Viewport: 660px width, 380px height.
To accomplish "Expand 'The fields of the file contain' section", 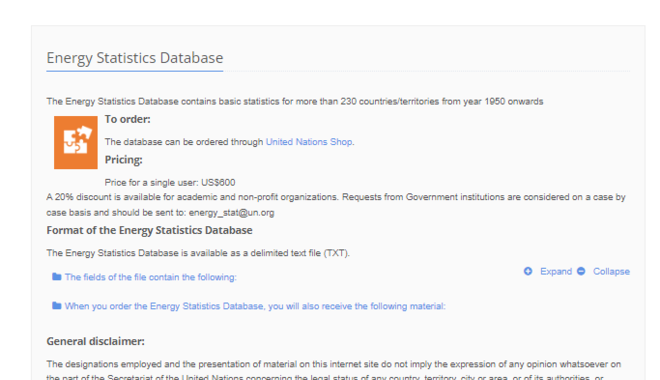I will (x=151, y=277).
